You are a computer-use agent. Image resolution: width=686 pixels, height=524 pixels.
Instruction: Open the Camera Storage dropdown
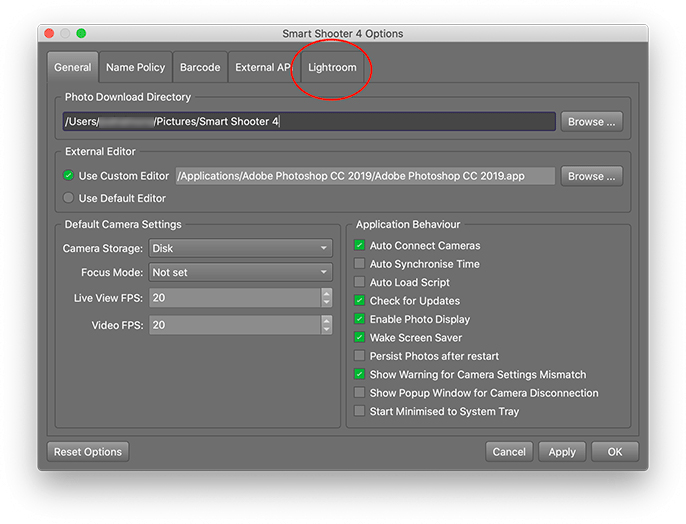[x=241, y=248]
